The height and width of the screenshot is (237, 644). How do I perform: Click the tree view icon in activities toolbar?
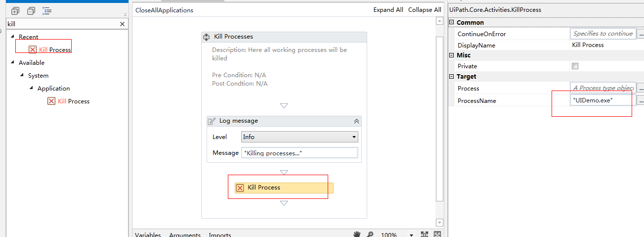click(47, 11)
